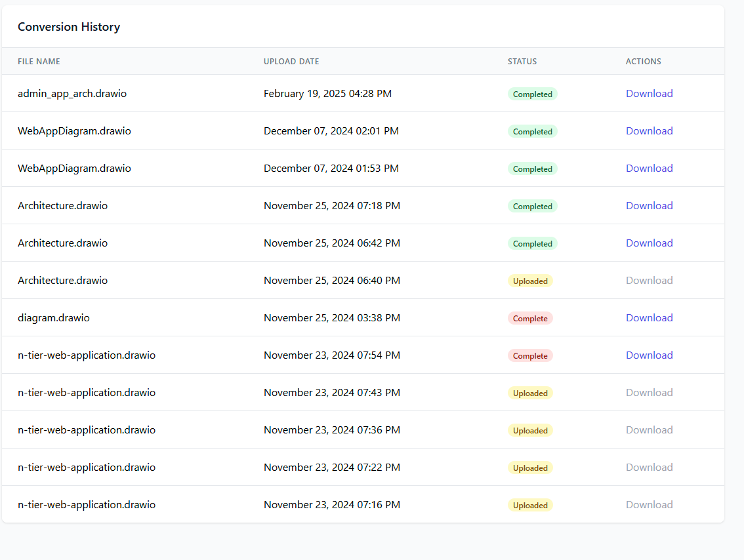The height and width of the screenshot is (560, 744).
Task: Click Completed badge in November 25 07:18 PM row
Action: point(532,207)
